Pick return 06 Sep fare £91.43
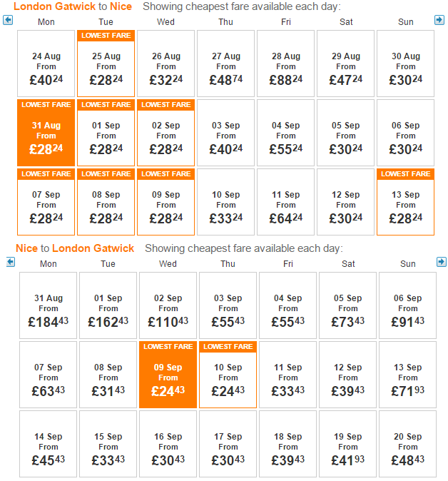Screen dimensions: 448x481 point(407,305)
